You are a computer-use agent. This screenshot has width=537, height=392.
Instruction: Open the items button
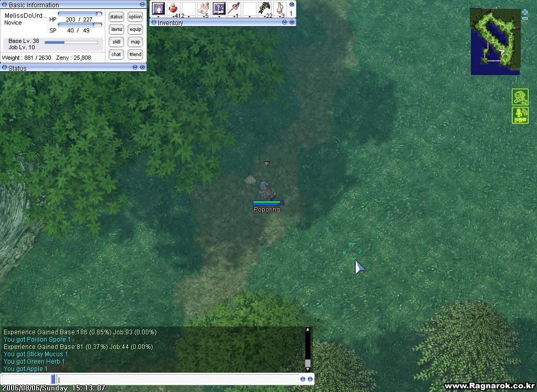coord(116,29)
